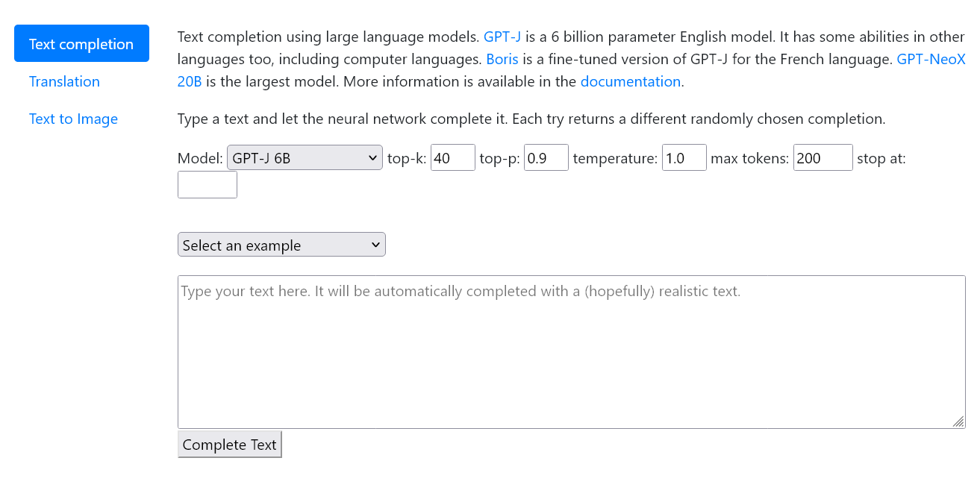The height and width of the screenshot is (502, 980).
Task: Click the GPT-J hyperlink
Action: tap(502, 36)
